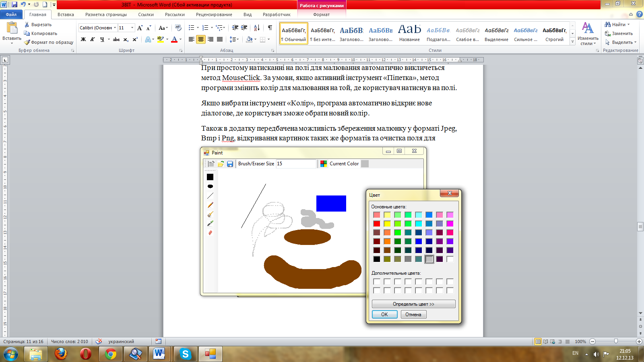Clear all formatting with eraser icon

[178, 28]
